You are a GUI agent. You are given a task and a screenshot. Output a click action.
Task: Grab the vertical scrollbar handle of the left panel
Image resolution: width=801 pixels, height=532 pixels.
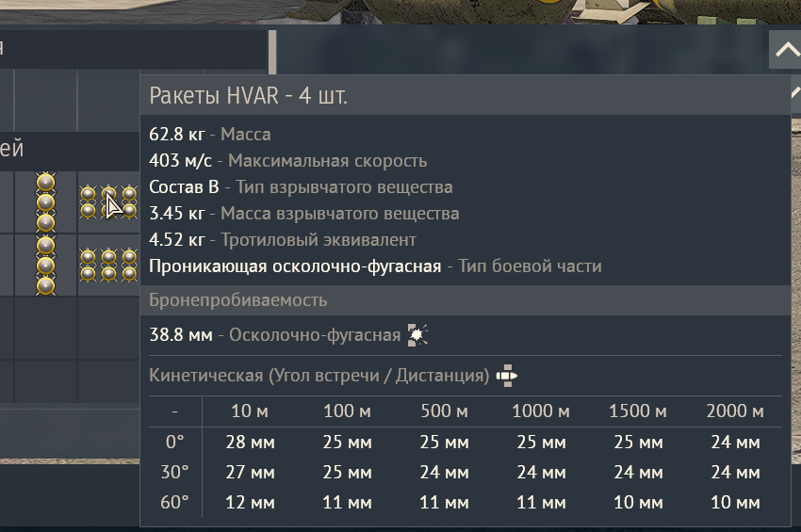click(272, 53)
